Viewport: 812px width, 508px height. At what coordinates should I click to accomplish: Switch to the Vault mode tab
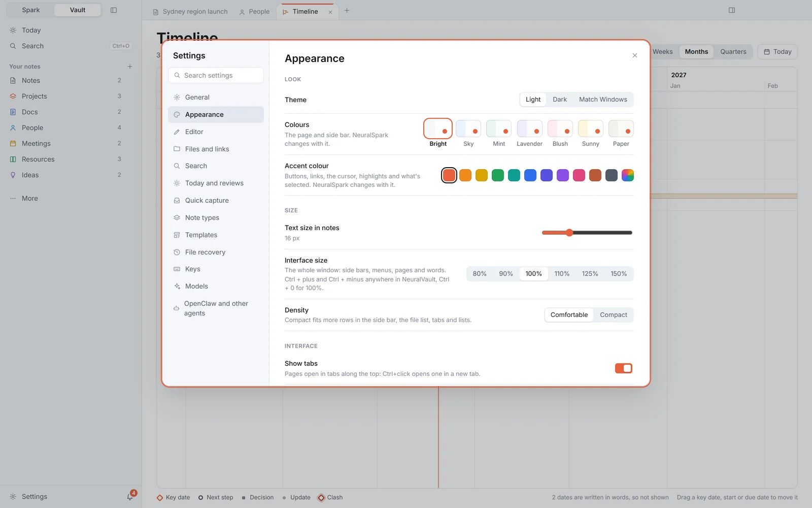click(78, 10)
